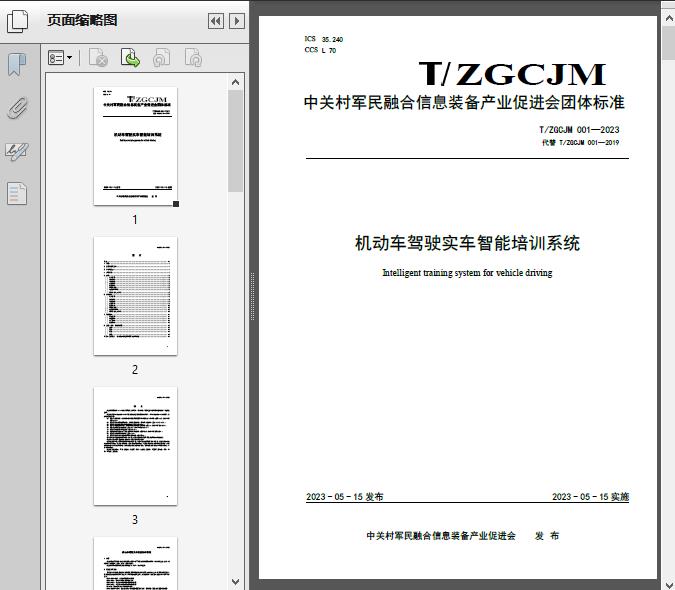Click the page thumbnails icon beside the panel title
Screen dimensions: 675x590
(x=19, y=21)
